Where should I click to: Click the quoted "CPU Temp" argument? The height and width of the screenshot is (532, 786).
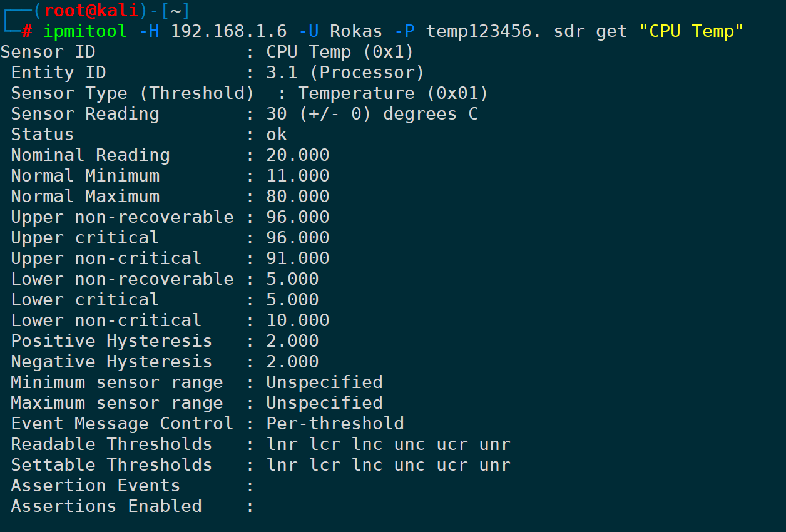[x=691, y=31]
